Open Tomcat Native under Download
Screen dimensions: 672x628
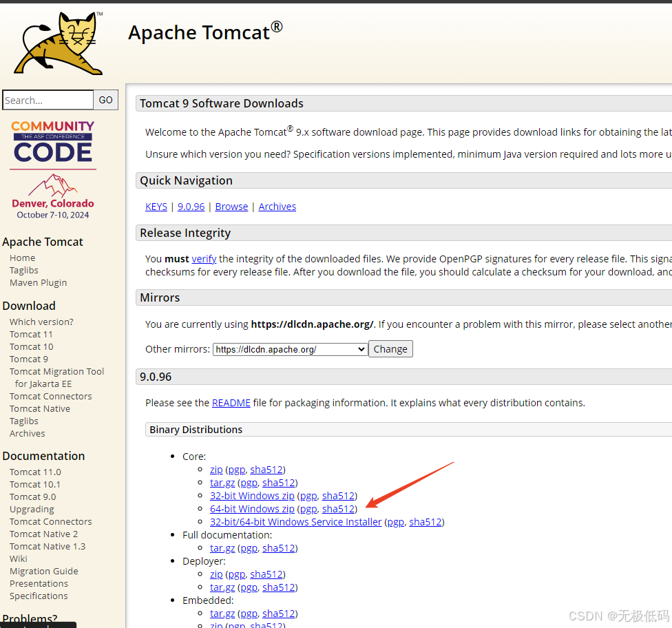point(40,409)
